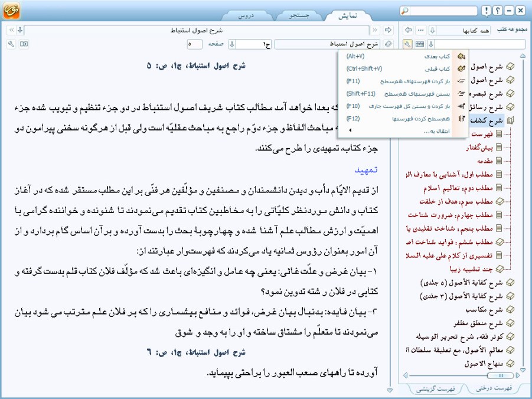Screen dimensions: 532x399
Task: Switch to the جستجو tab
Action: pos(299,15)
